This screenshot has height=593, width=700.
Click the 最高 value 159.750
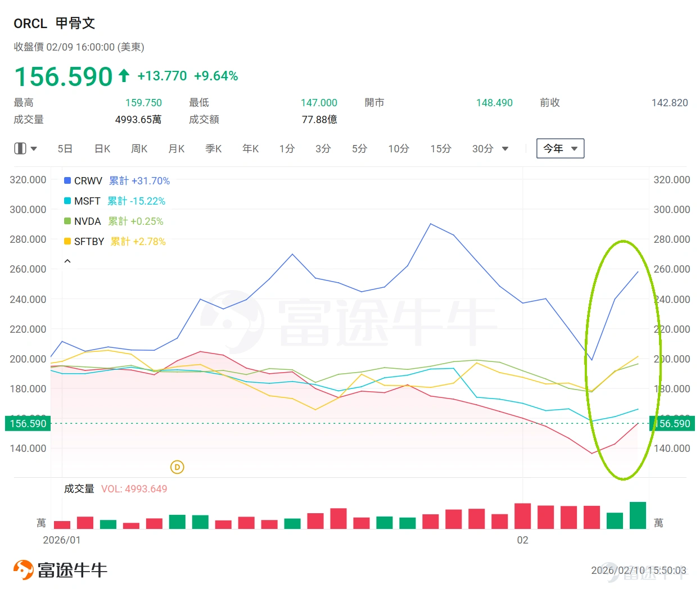click(x=143, y=103)
